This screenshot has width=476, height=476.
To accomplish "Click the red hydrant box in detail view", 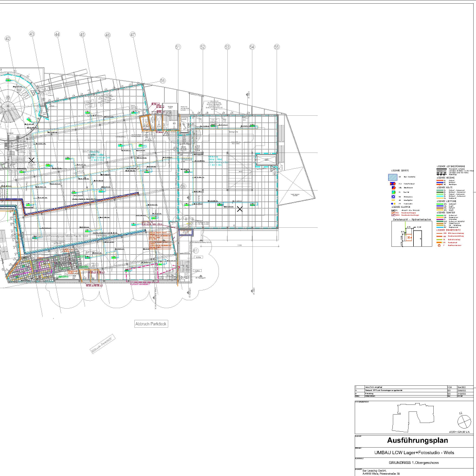I will point(410,238).
